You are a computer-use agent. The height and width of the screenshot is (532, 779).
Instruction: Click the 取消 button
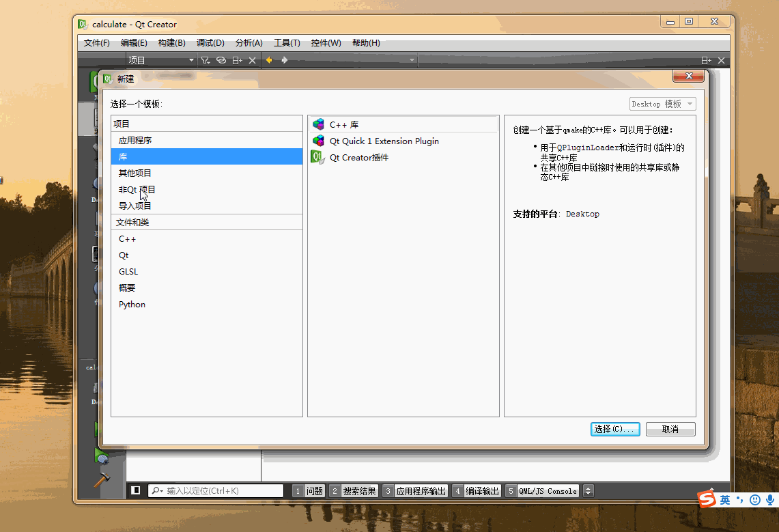click(670, 429)
